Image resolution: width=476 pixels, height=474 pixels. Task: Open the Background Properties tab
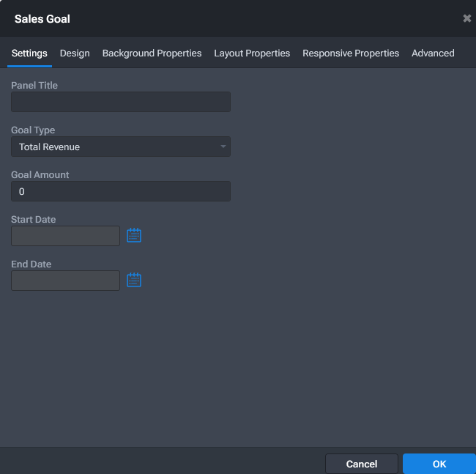pyautogui.click(x=152, y=53)
